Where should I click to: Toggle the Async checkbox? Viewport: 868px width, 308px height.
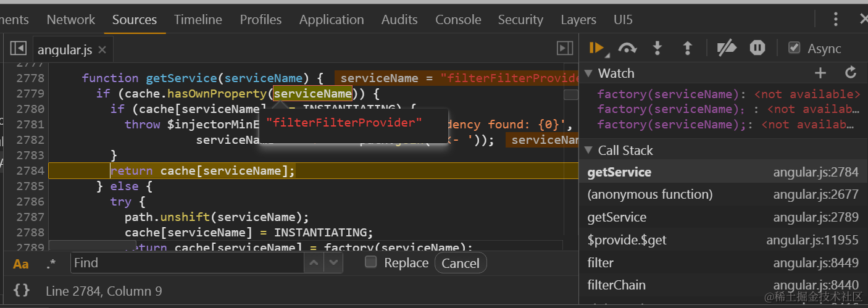(795, 48)
